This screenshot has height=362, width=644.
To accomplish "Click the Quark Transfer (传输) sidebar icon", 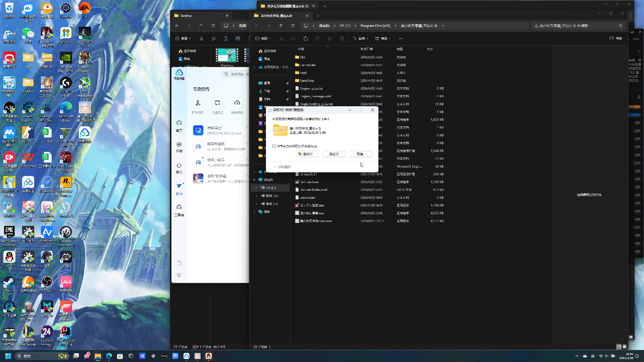I will point(179,147).
